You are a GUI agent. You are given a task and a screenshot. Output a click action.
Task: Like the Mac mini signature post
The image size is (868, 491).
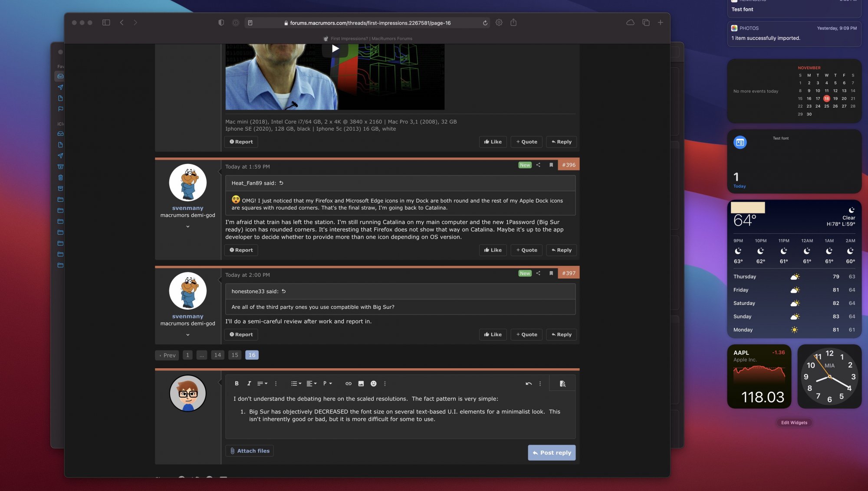(493, 142)
